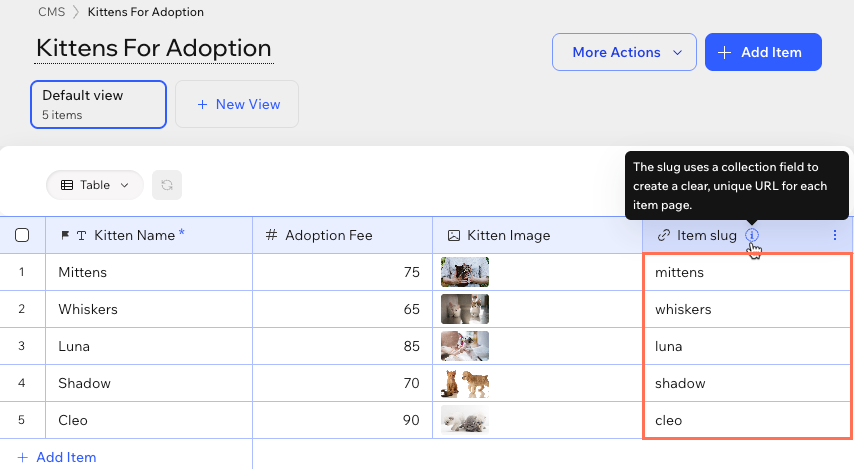Viewport: 854px width, 469px height.
Task: Click the blue Add Item button
Action: [x=763, y=52]
